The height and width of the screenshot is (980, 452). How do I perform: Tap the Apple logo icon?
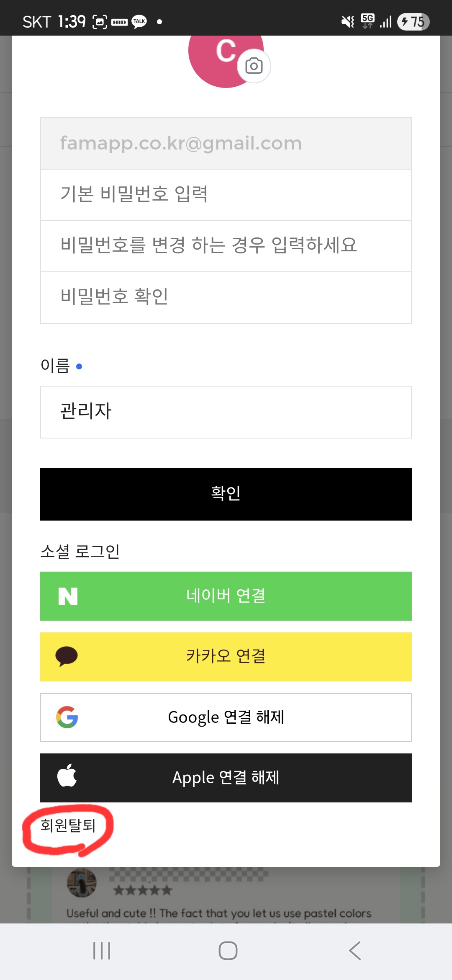[67, 776]
